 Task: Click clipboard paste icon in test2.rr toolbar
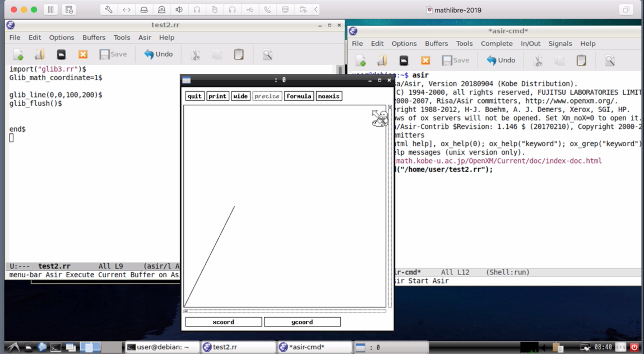click(239, 54)
